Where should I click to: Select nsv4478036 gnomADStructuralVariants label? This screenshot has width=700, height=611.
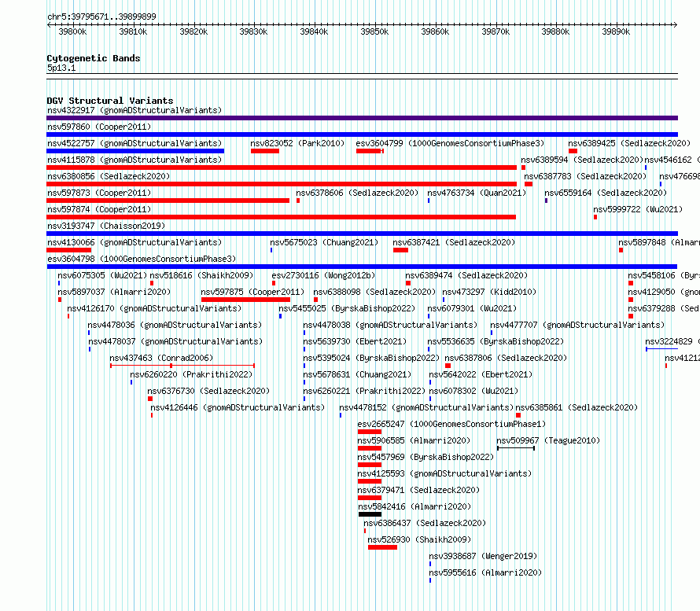click(x=175, y=325)
